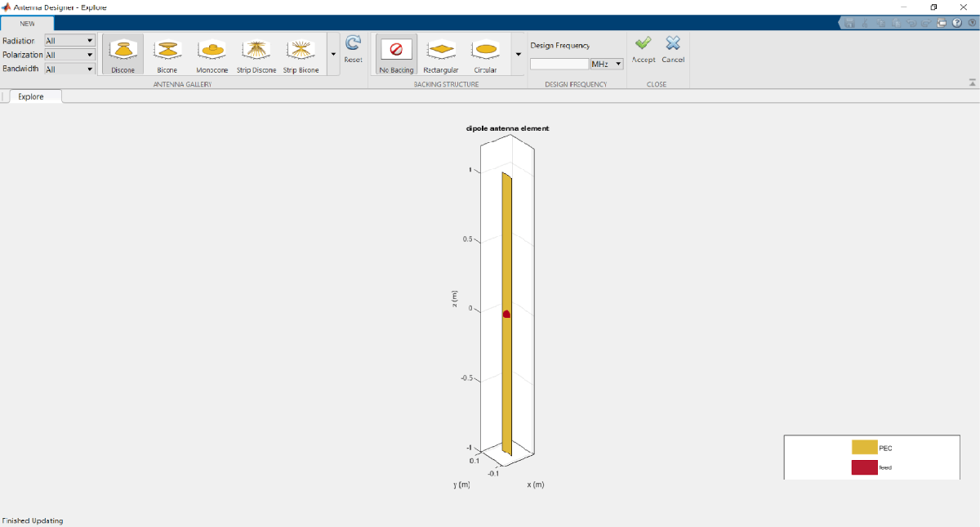Open the MHz frequency unit dropdown
Image resolution: width=980 pixels, height=527 pixels.
(607, 64)
